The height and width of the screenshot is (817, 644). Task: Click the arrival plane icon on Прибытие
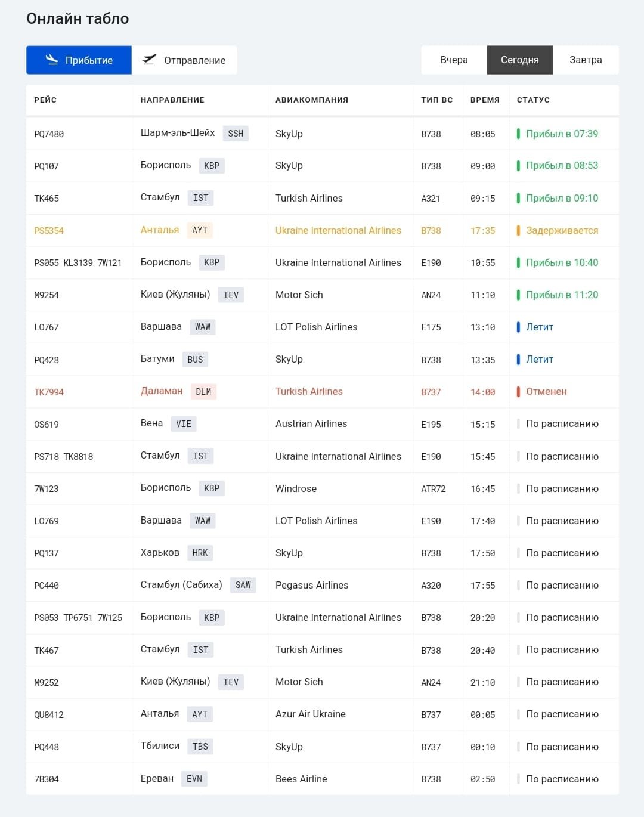[52, 60]
